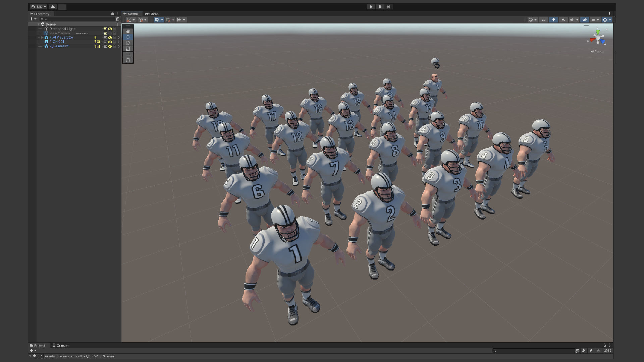Click the Hierarchy search-by-type icon
Screen dimensions: 644x362
point(117,19)
